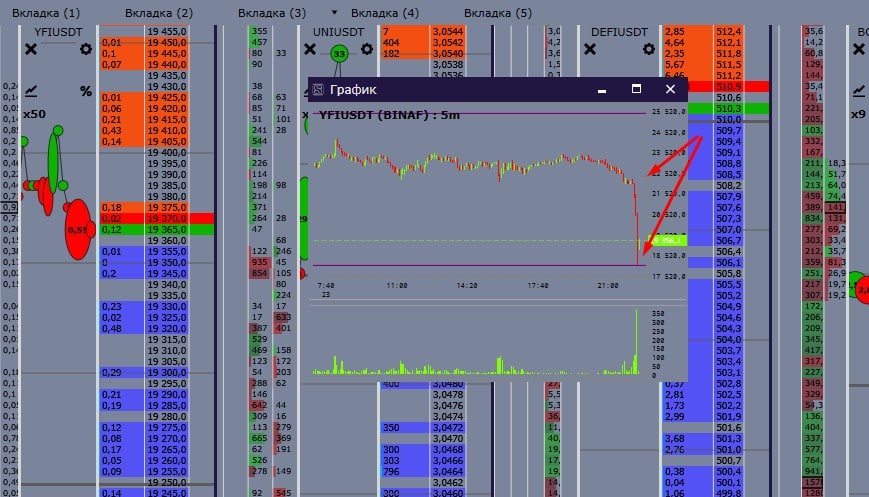The image size is (869, 497).
Task: Open tab Вкладка (4)
Action: click(x=385, y=12)
